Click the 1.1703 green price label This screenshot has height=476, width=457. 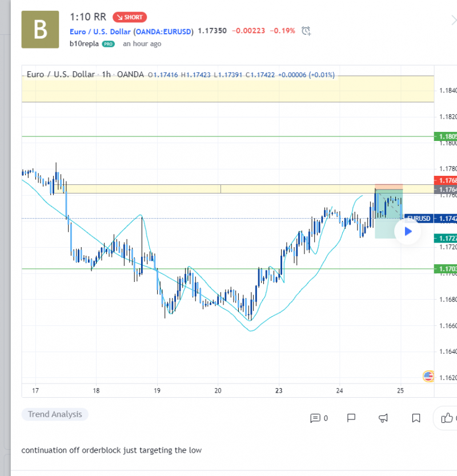point(446,269)
